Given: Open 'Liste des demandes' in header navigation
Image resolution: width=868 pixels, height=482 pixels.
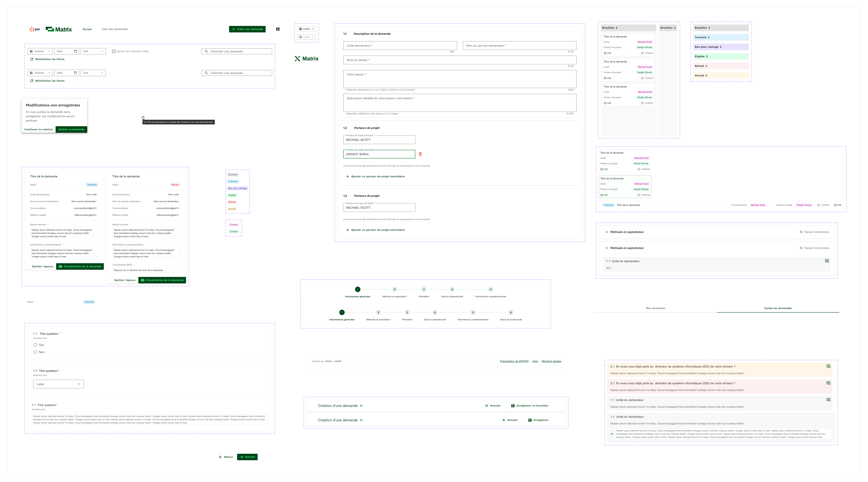Looking at the screenshot, I should (x=115, y=29).
